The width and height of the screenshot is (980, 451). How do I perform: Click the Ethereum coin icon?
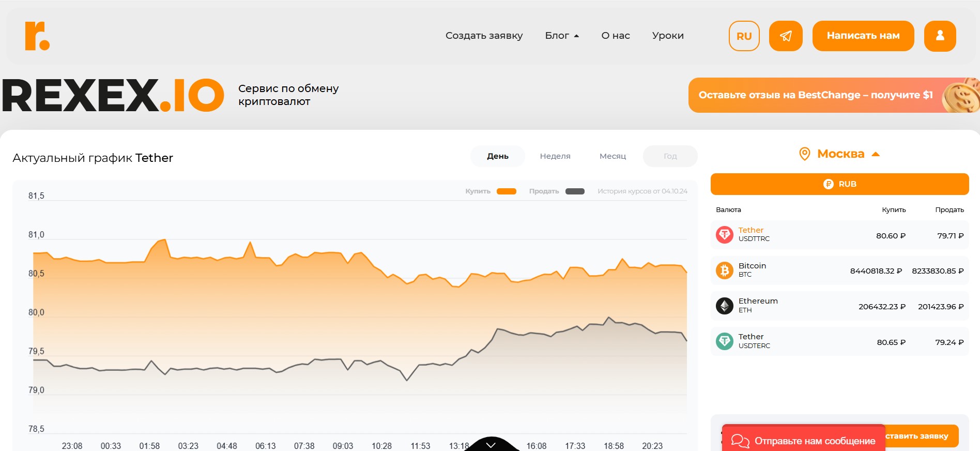[724, 306]
